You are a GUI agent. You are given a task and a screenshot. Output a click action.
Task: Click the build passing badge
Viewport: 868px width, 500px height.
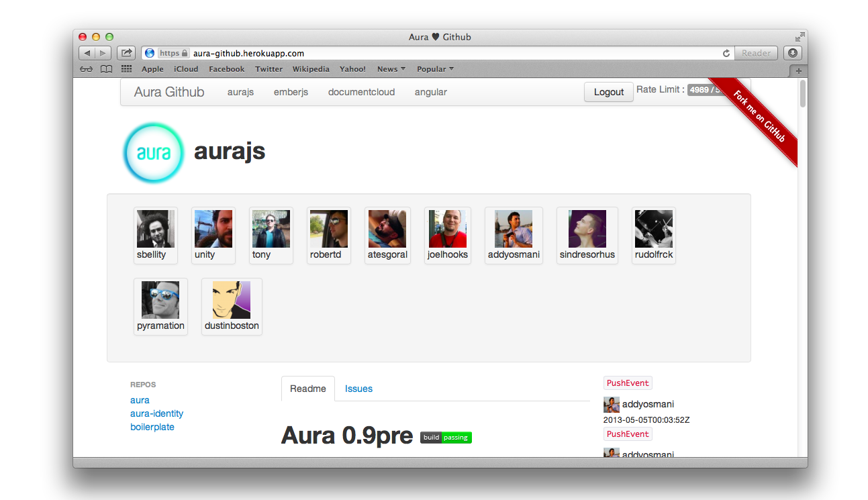446,438
